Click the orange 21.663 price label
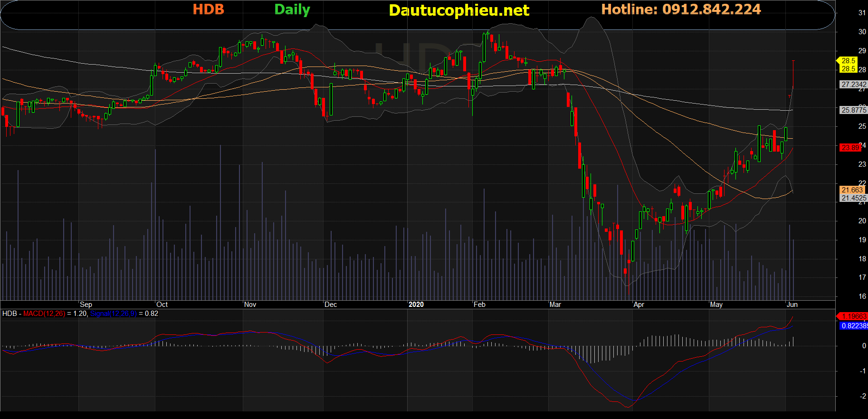The height and width of the screenshot is (419, 868). pyautogui.click(x=852, y=190)
